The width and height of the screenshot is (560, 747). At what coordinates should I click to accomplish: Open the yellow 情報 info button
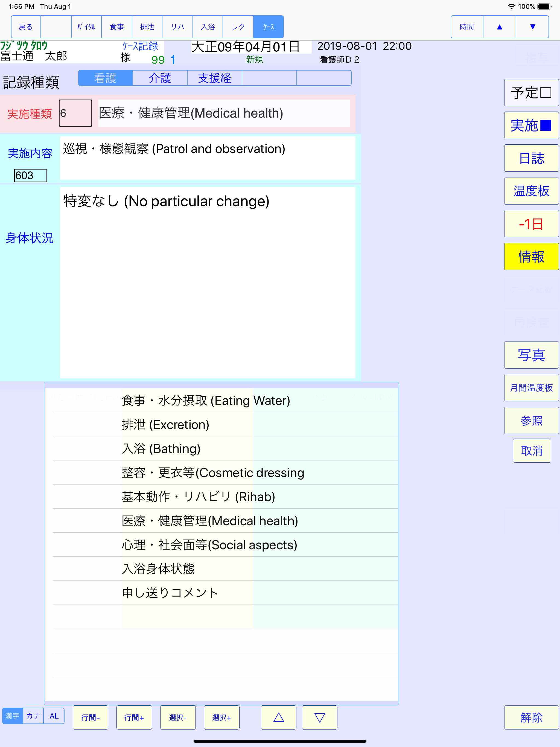pyautogui.click(x=531, y=256)
